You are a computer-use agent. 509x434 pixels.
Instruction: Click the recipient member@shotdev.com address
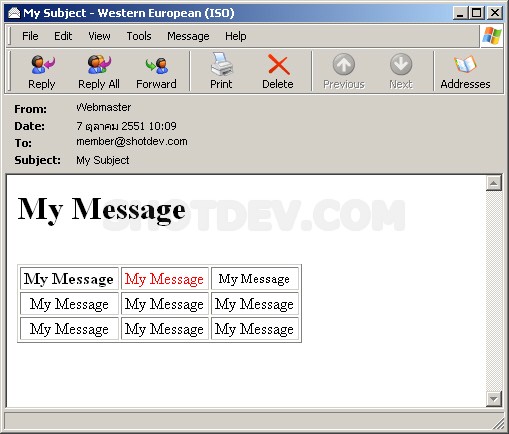pyautogui.click(x=132, y=142)
